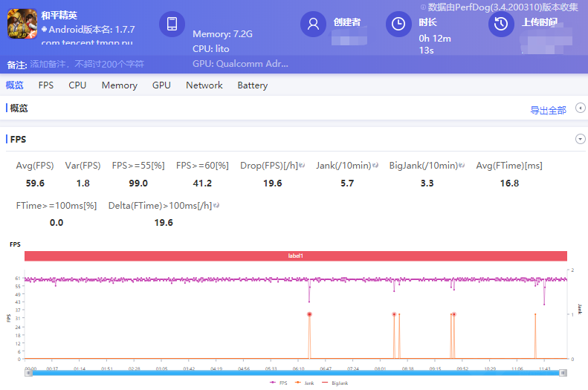
Task: Click the CPU: lito device text
Action: [x=211, y=49]
